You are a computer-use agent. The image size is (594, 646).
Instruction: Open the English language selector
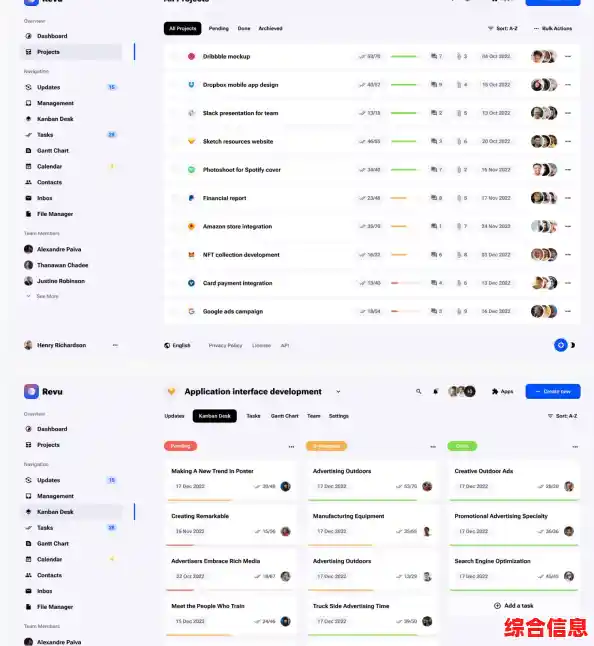177,345
